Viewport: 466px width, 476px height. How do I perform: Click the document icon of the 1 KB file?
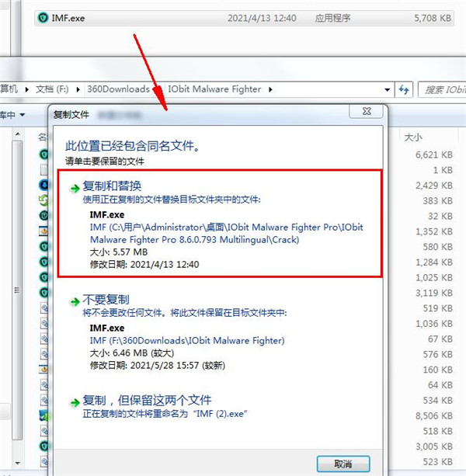[44, 169]
